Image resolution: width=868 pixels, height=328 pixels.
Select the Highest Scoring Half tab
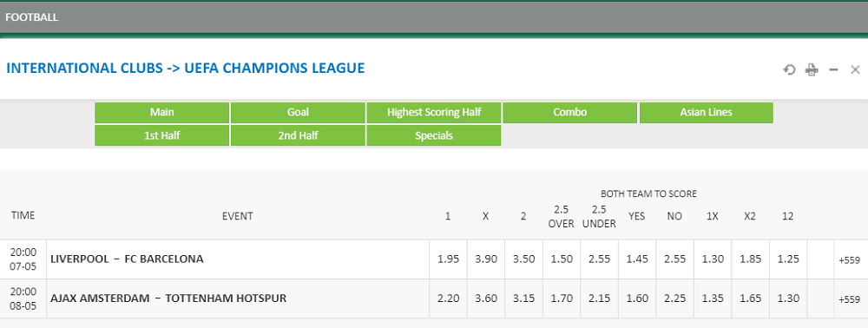pos(434,113)
